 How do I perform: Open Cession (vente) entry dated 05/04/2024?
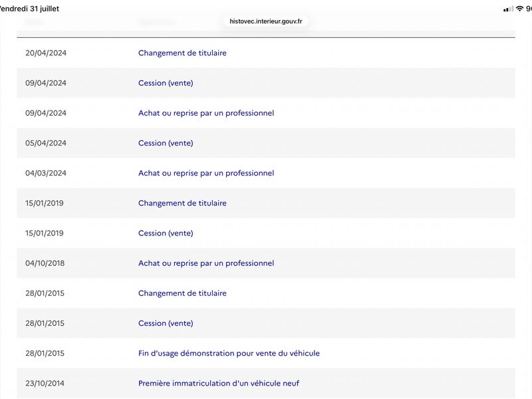pos(166,143)
